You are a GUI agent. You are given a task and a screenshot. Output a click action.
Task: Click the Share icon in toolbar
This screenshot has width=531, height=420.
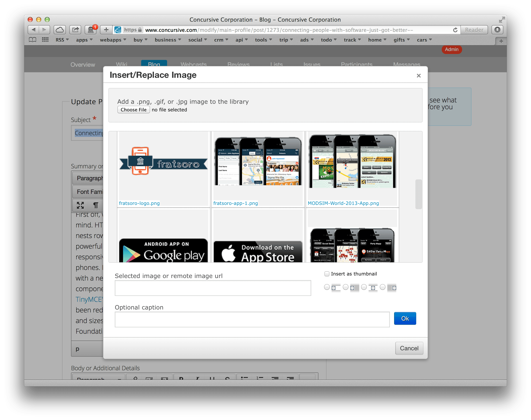tap(75, 30)
